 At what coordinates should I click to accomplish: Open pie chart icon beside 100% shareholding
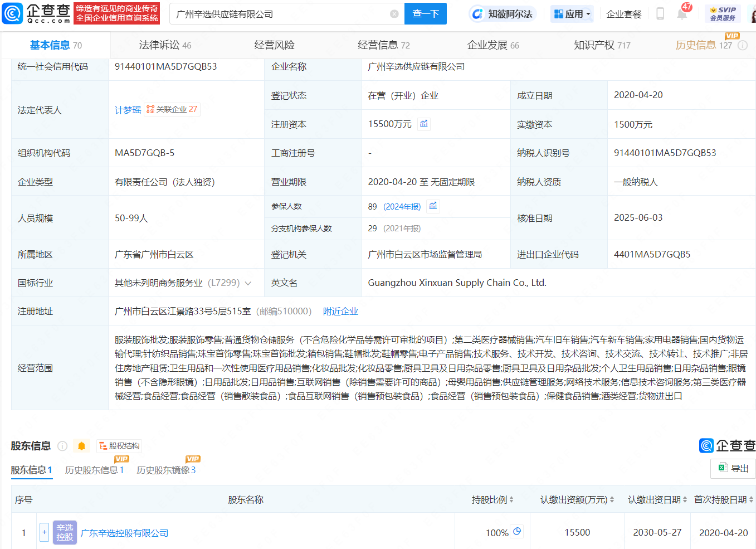[517, 532]
